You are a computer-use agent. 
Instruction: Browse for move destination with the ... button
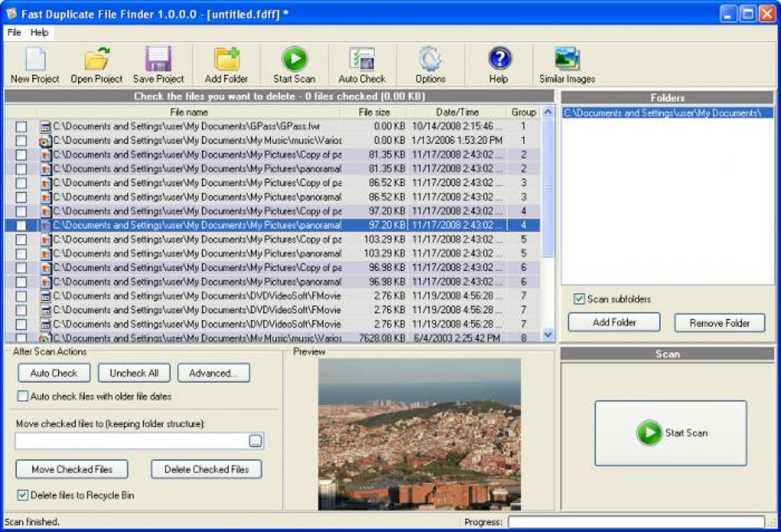tap(255, 441)
